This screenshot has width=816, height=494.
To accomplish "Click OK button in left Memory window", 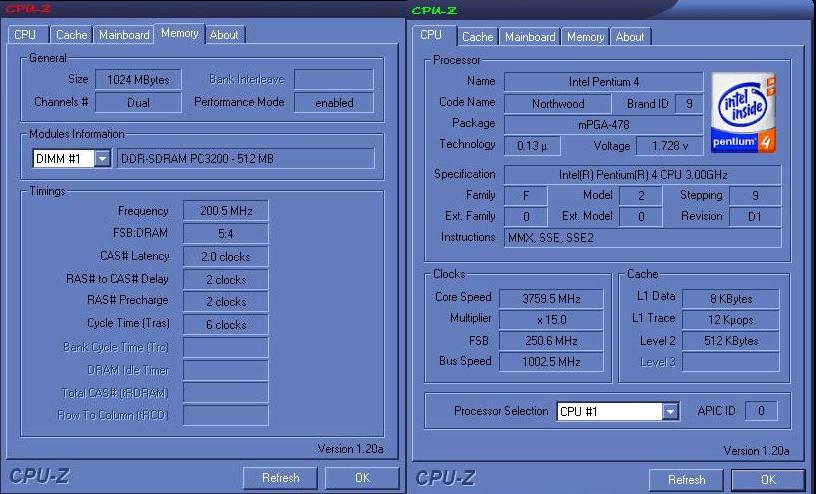I will coord(362,478).
